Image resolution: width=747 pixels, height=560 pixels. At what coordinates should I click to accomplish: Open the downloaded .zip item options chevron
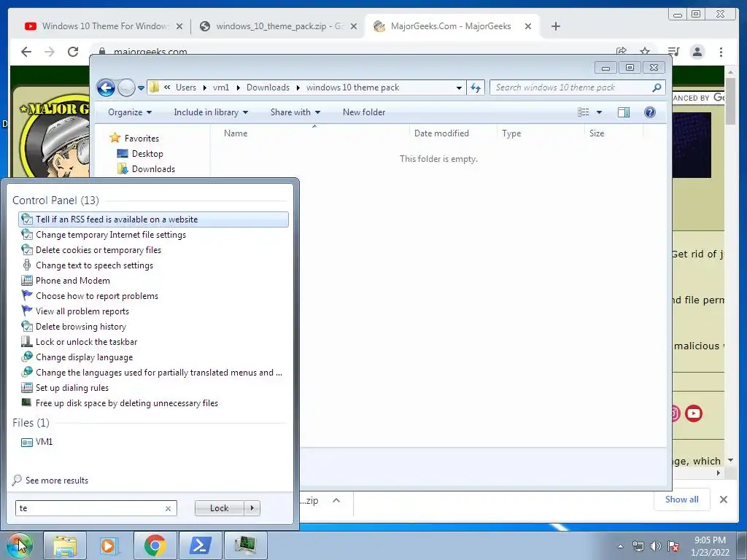click(x=336, y=500)
